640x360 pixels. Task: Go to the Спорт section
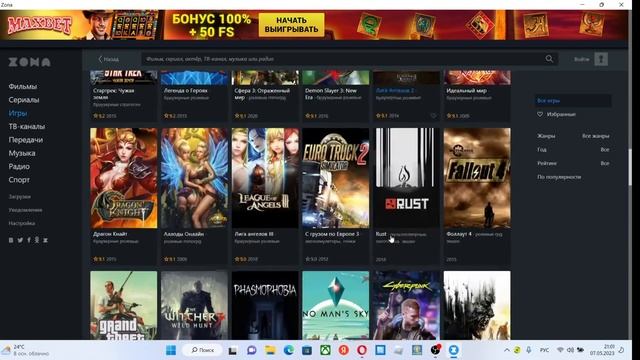pyautogui.click(x=19, y=180)
